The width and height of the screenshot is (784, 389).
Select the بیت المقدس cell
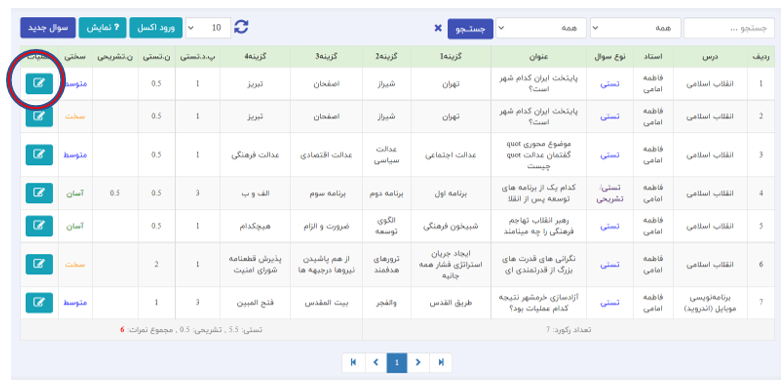pyautogui.click(x=326, y=302)
